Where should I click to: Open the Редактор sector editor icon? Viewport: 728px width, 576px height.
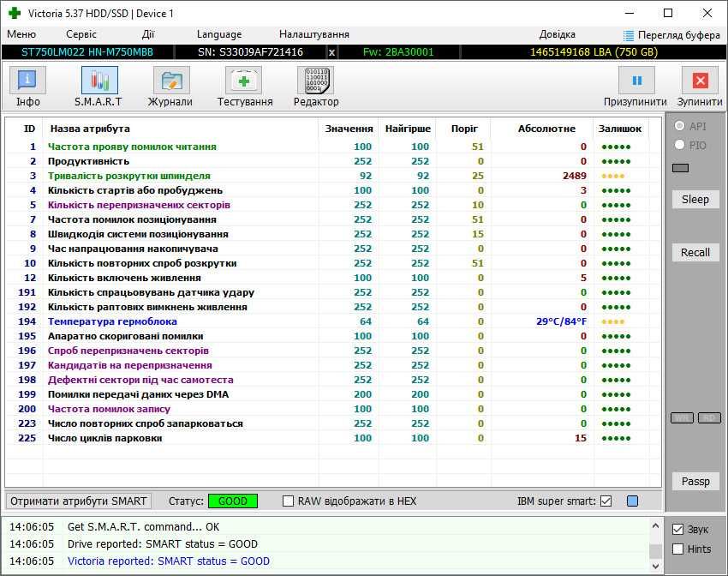(x=316, y=80)
